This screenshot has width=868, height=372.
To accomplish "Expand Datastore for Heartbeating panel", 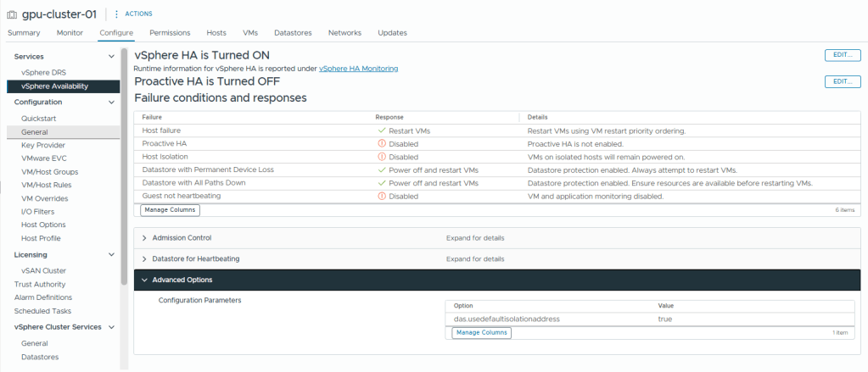I will tap(144, 258).
